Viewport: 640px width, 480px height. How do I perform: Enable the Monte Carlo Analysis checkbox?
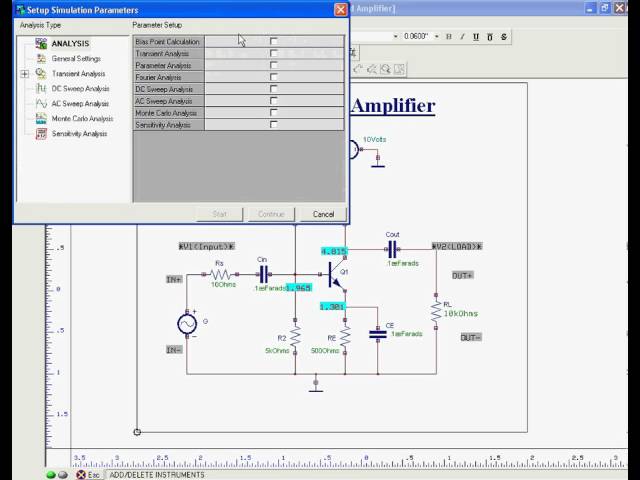click(x=273, y=112)
